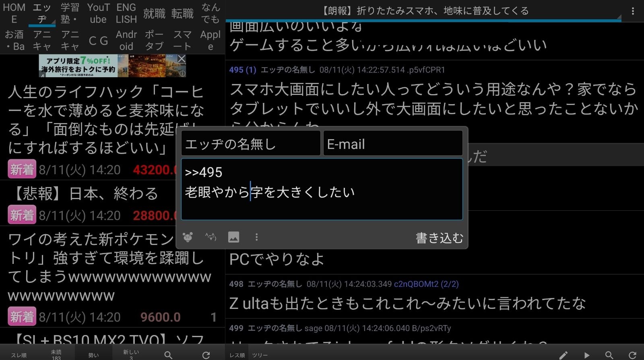Switch to the YouTube board tab
644x360 pixels.
click(x=98, y=13)
